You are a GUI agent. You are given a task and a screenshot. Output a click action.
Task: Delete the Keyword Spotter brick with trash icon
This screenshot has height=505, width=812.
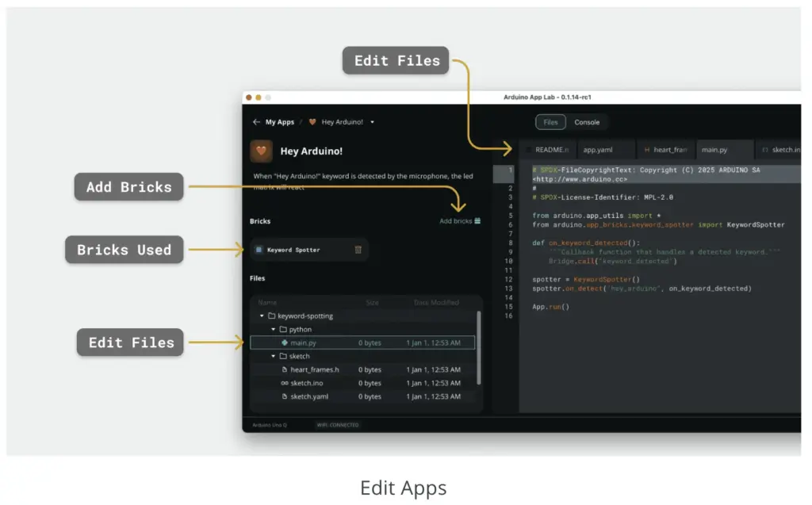pyautogui.click(x=358, y=250)
